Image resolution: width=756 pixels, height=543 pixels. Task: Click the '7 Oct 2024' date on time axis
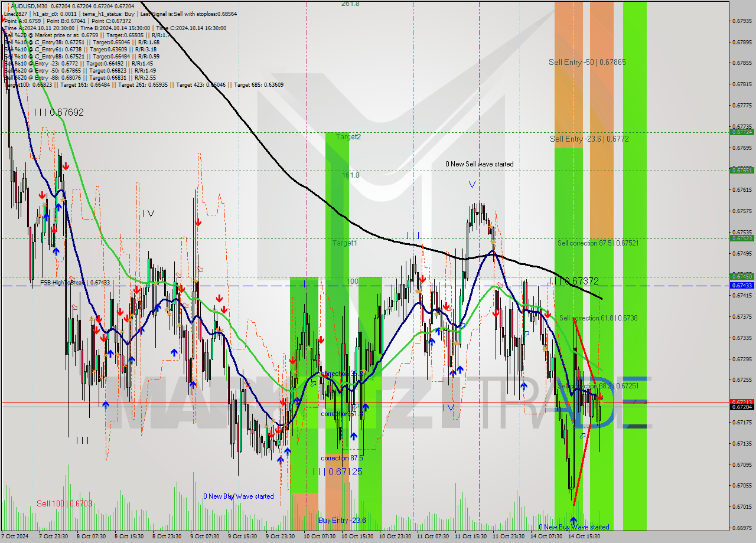(15, 537)
